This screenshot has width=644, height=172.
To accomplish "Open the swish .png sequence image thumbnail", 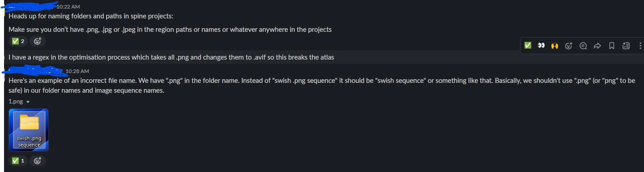I will coord(29,130).
